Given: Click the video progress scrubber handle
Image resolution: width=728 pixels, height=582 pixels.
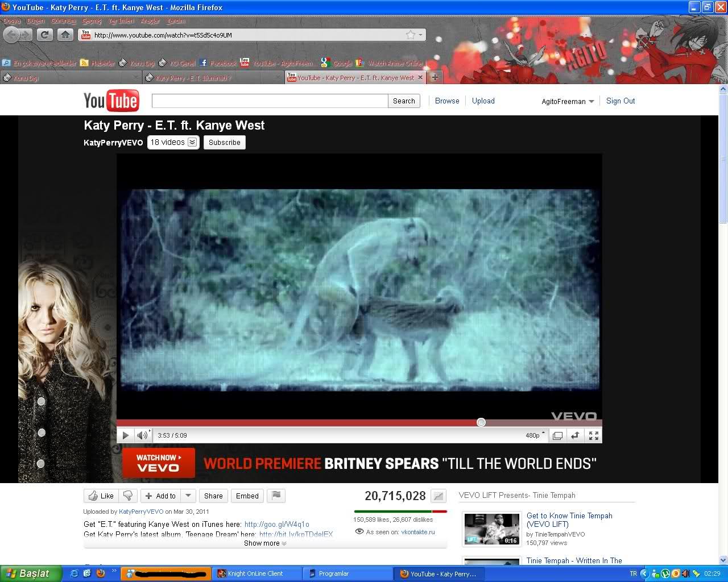Looking at the screenshot, I should pyautogui.click(x=481, y=422).
